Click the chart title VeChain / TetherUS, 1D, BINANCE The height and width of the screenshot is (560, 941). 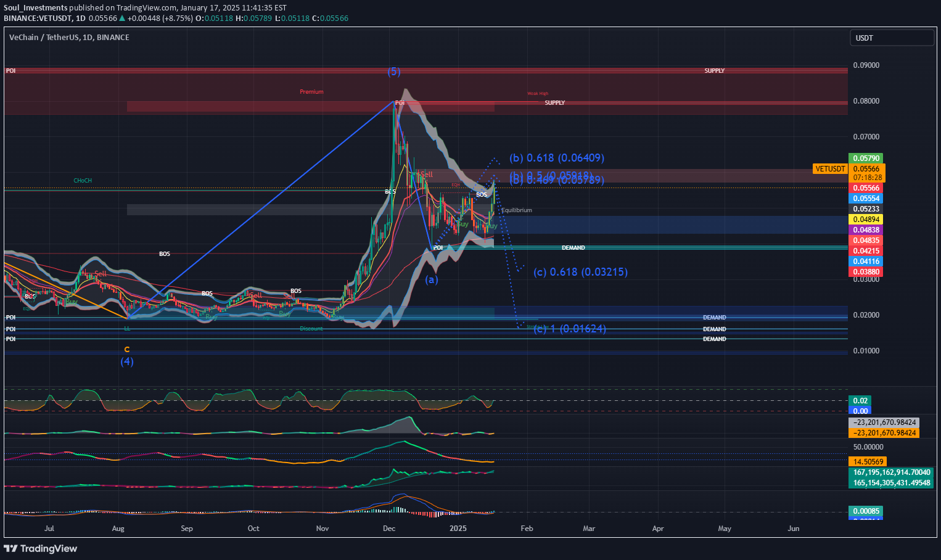pyautogui.click(x=69, y=38)
